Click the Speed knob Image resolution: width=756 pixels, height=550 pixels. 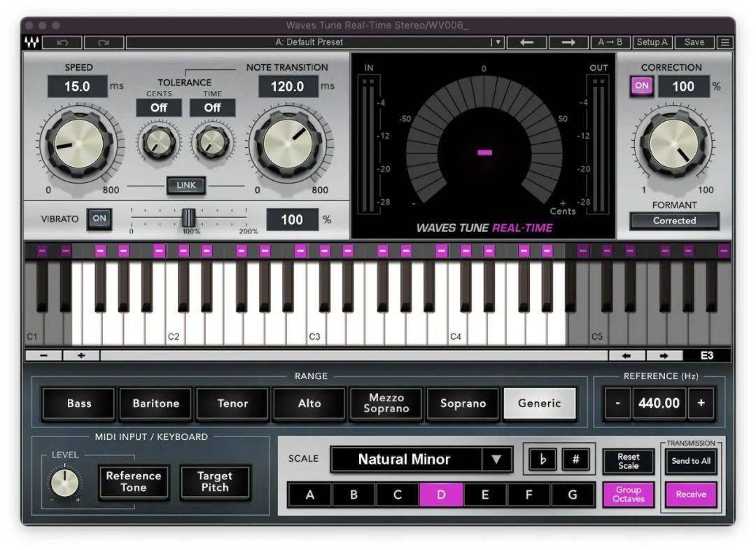coord(80,144)
